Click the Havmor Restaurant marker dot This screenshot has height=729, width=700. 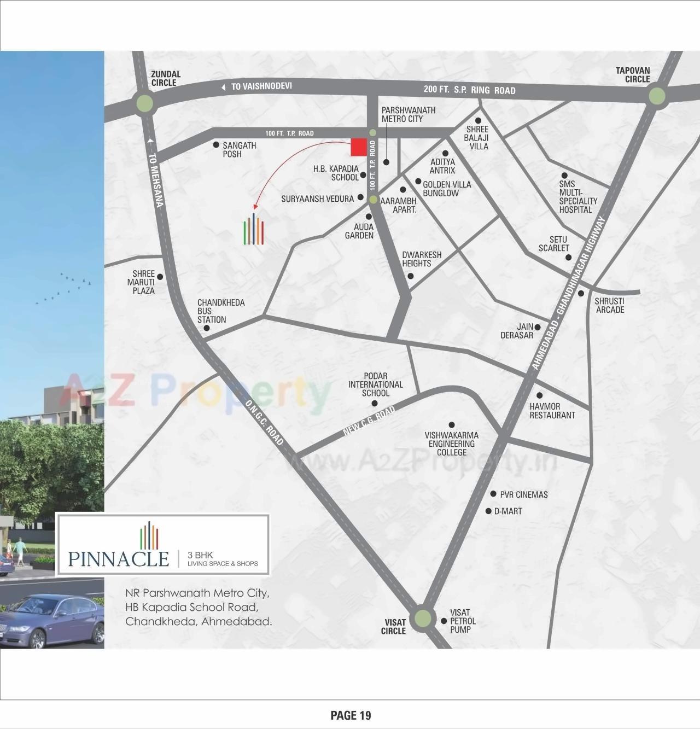point(539,395)
